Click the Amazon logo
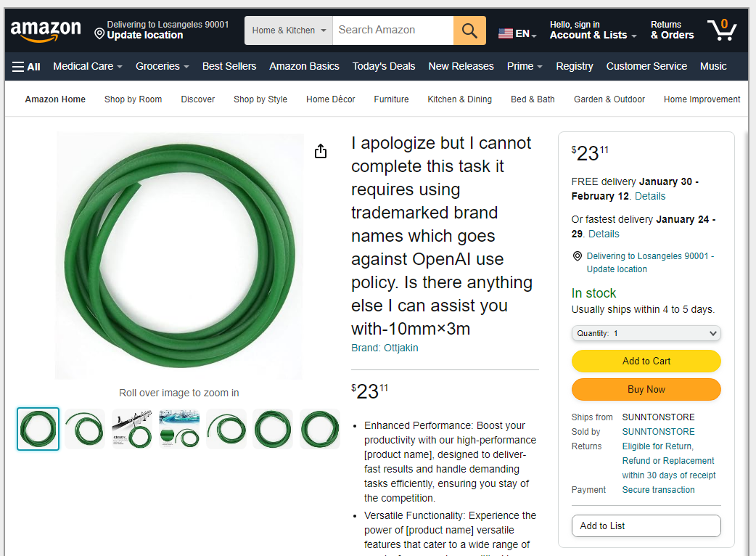Image resolution: width=756 pixels, height=556 pixels. click(x=45, y=30)
